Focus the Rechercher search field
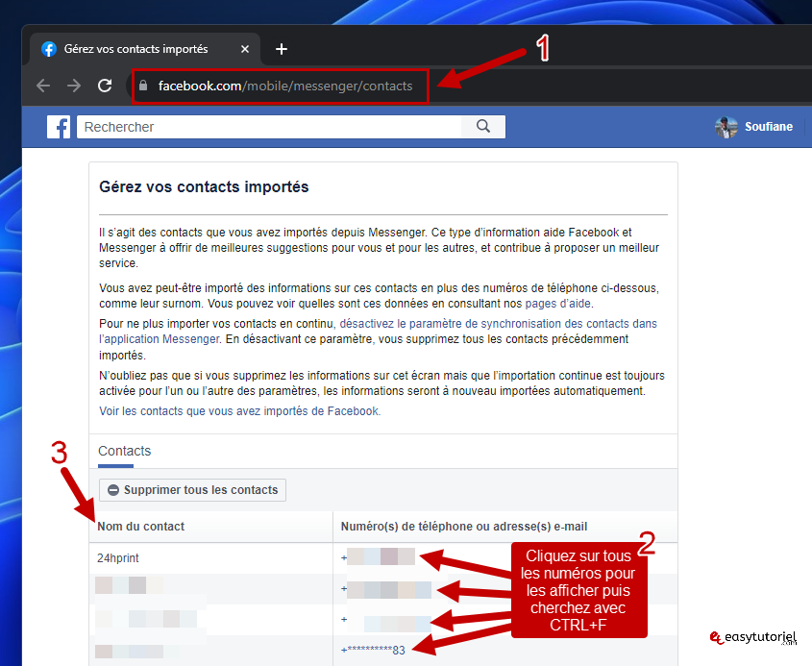 269,127
